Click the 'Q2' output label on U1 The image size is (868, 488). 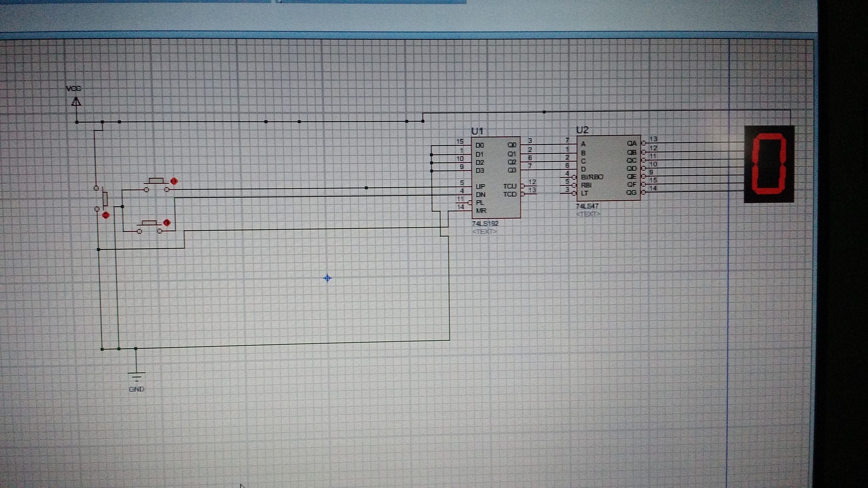pyautogui.click(x=512, y=162)
